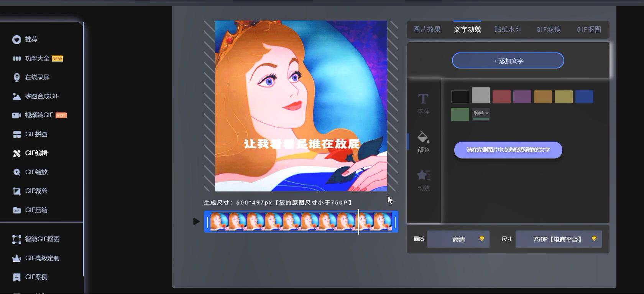Select the caption text on the image
This screenshot has width=644, height=294.
pyautogui.click(x=302, y=144)
